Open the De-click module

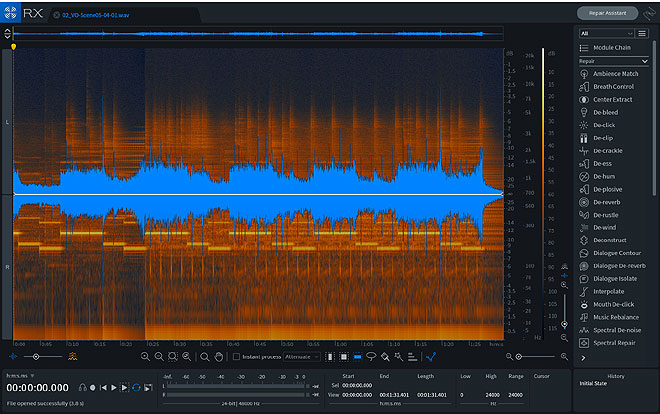click(597, 125)
